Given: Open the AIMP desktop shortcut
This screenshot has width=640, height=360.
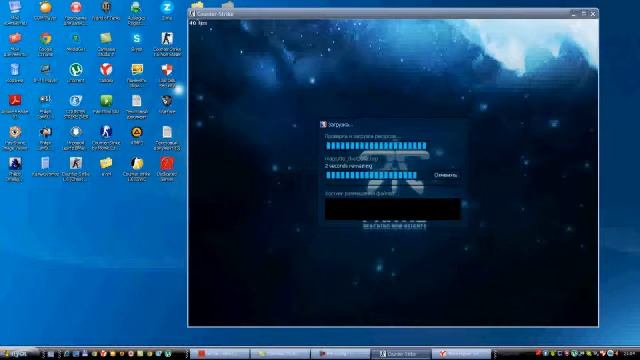Looking at the screenshot, I should [x=137, y=136].
